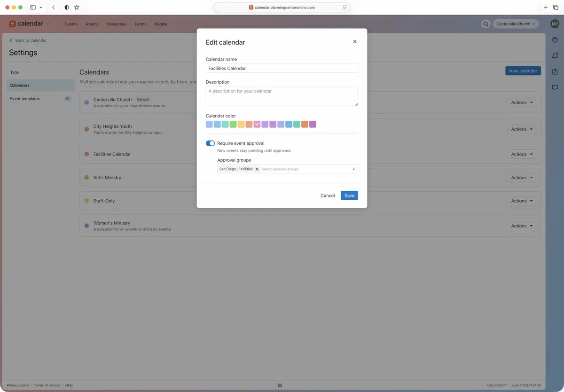The image size is (564, 392).
Task: Toggle Require event approval switch
Action: (x=210, y=143)
